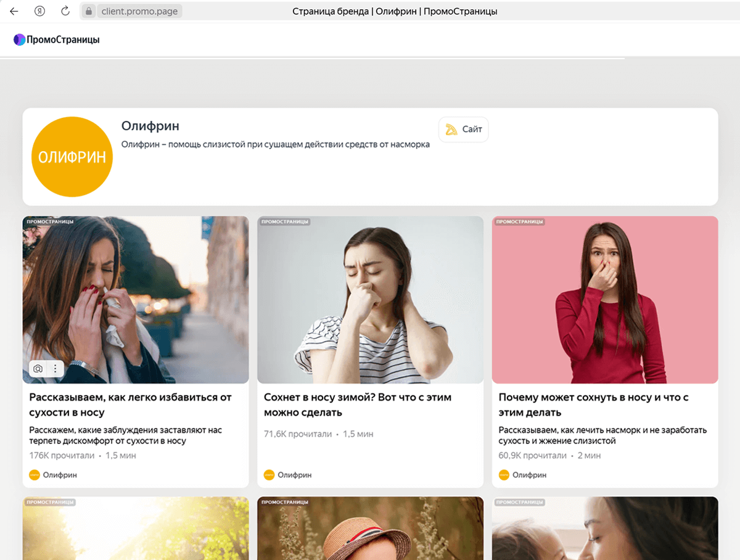
Task: Open the orange ОЛИФРИН brand avatar
Action: 72,157
